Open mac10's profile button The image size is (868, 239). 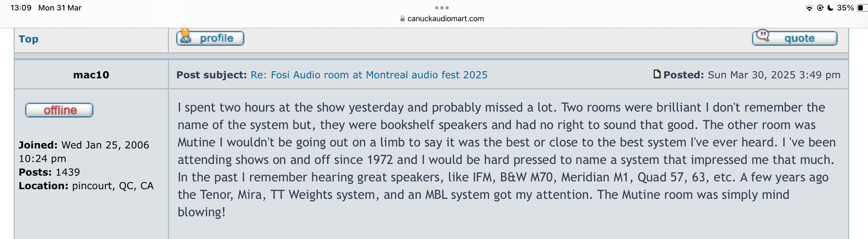coord(210,38)
